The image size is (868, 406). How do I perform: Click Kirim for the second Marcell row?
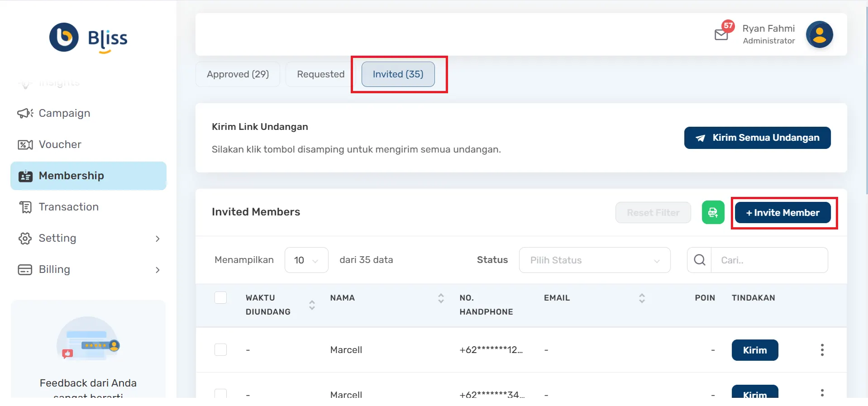pyautogui.click(x=755, y=392)
